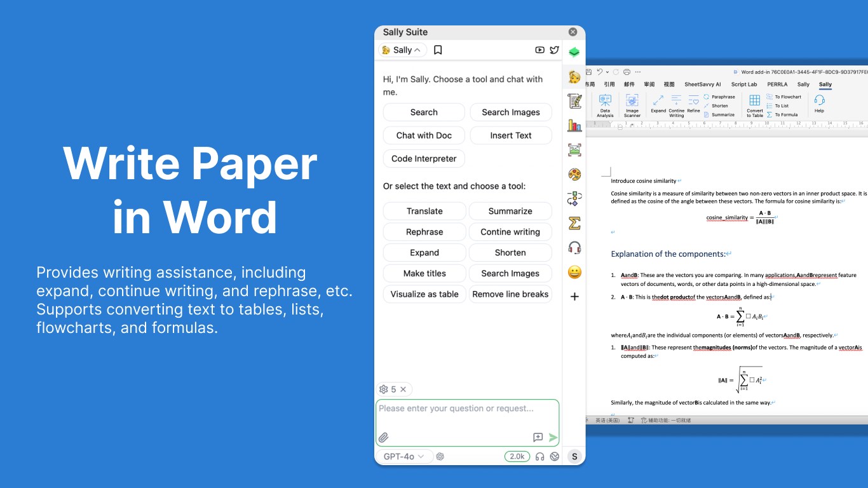
Task: Start a new chat with the speech bubble plus icon
Action: (538, 437)
